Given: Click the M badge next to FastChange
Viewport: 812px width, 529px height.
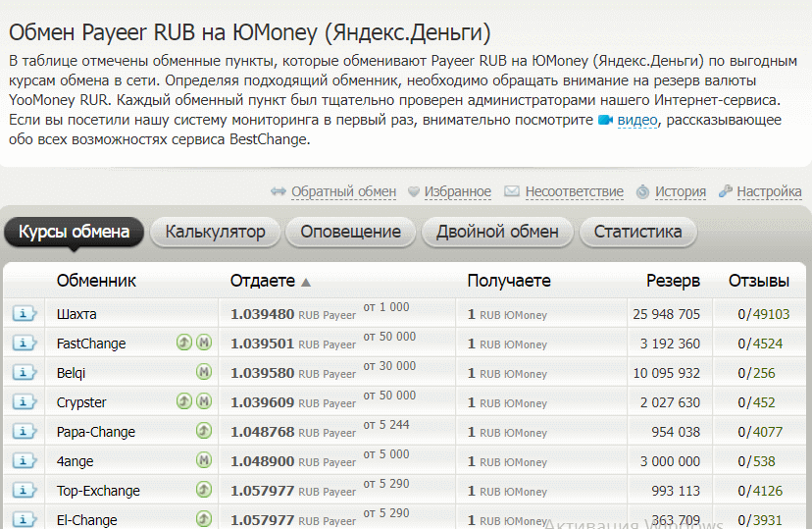Looking at the screenshot, I should (204, 343).
